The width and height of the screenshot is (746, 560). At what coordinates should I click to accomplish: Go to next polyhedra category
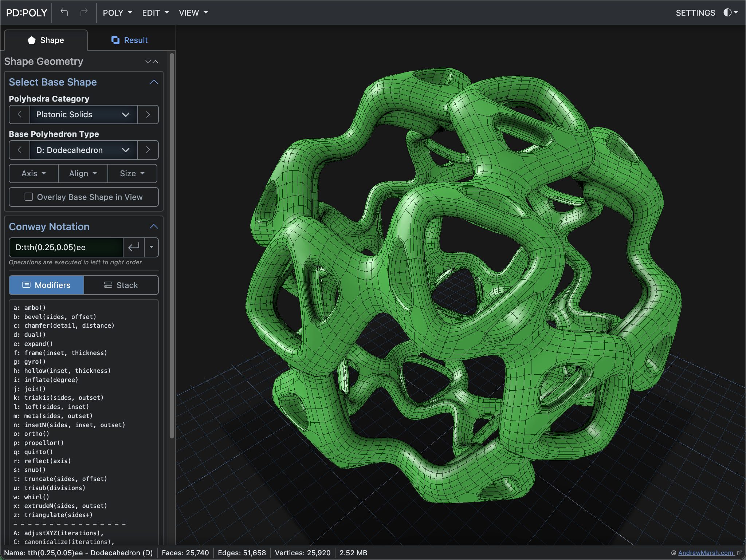[148, 114]
